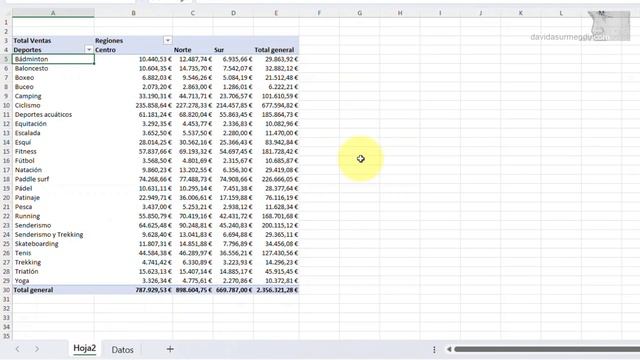Select the Pesca cell
The width and height of the screenshot is (640, 360).
click(x=53, y=207)
